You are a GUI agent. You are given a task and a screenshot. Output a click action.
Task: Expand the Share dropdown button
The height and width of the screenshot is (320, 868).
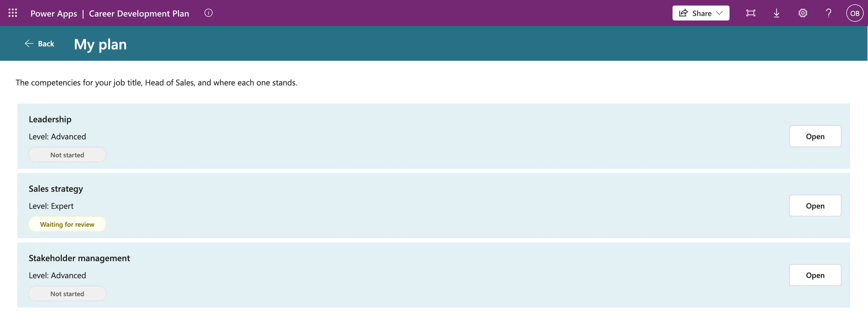coord(701,13)
